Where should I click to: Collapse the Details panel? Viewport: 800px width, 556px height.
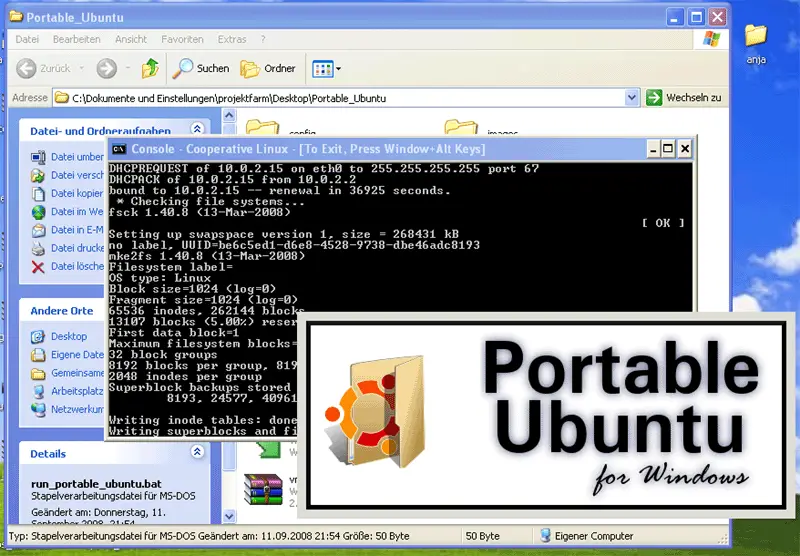[x=197, y=451]
